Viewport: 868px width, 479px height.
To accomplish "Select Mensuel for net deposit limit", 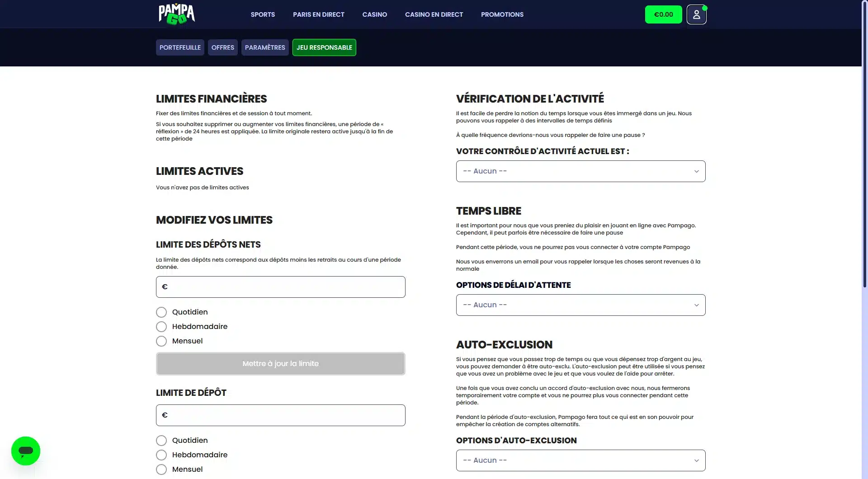I will 161,341.
